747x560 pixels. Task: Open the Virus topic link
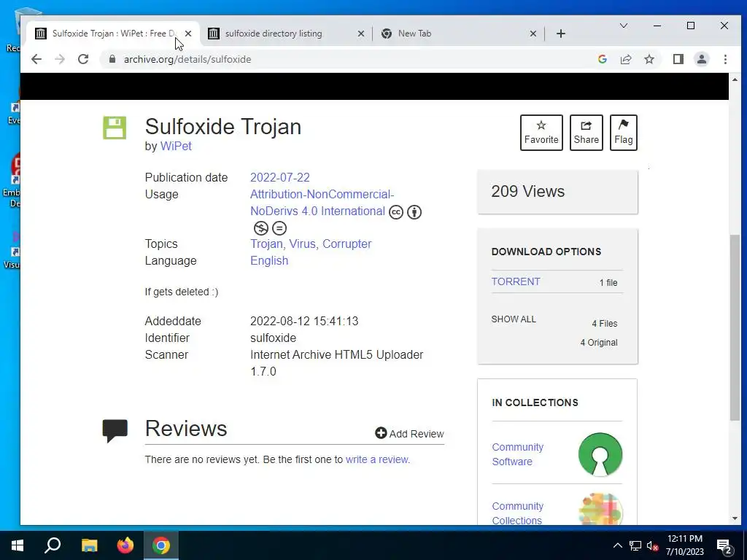tap(302, 244)
